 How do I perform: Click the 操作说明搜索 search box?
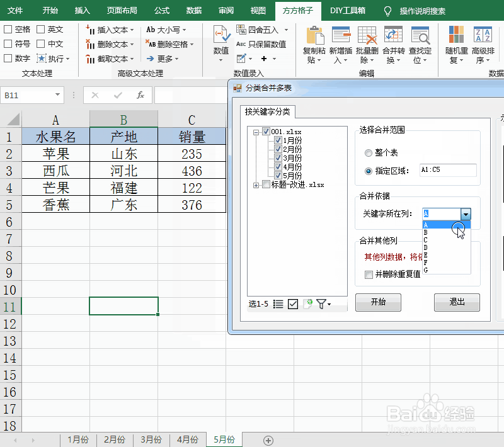click(x=422, y=11)
